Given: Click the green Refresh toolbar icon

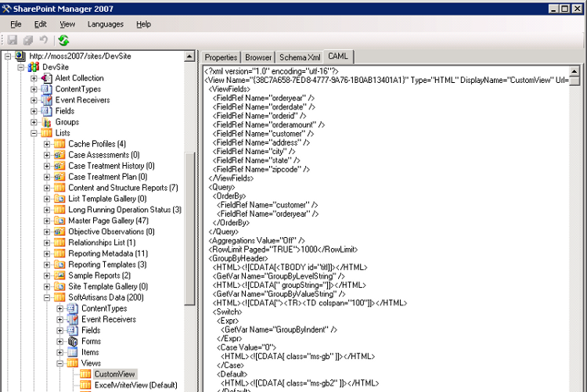Looking at the screenshot, I should click(x=63, y=40).
